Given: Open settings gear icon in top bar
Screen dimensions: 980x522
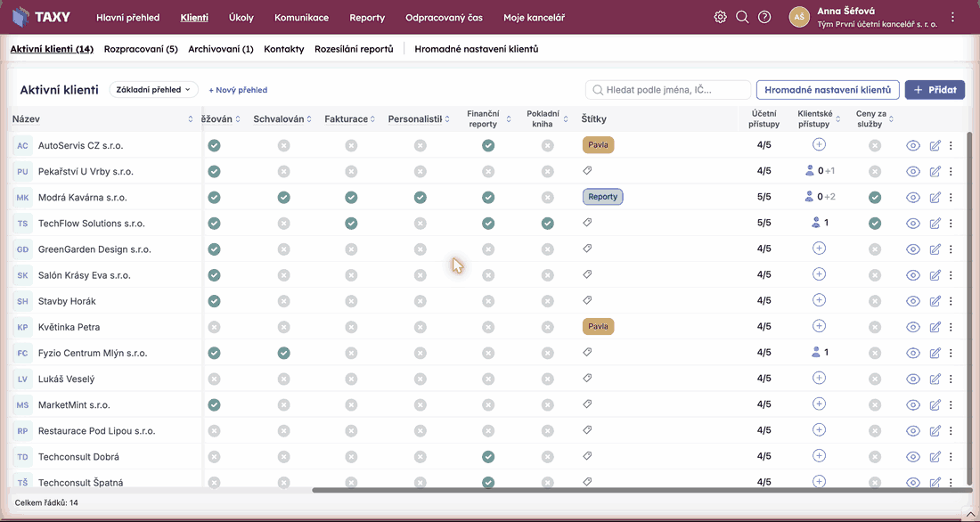Looking at the screenshot, I should pyautogui.click(x=721, y=18).
